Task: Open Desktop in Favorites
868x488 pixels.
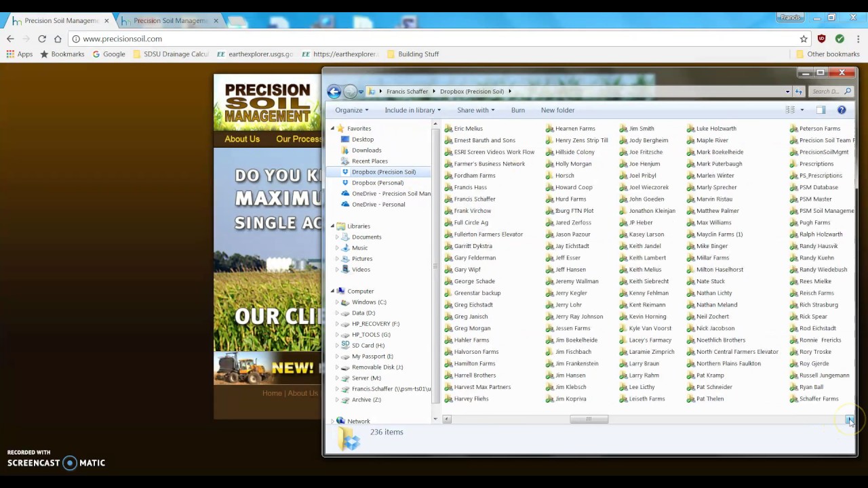Action: [x=357, y=140]
